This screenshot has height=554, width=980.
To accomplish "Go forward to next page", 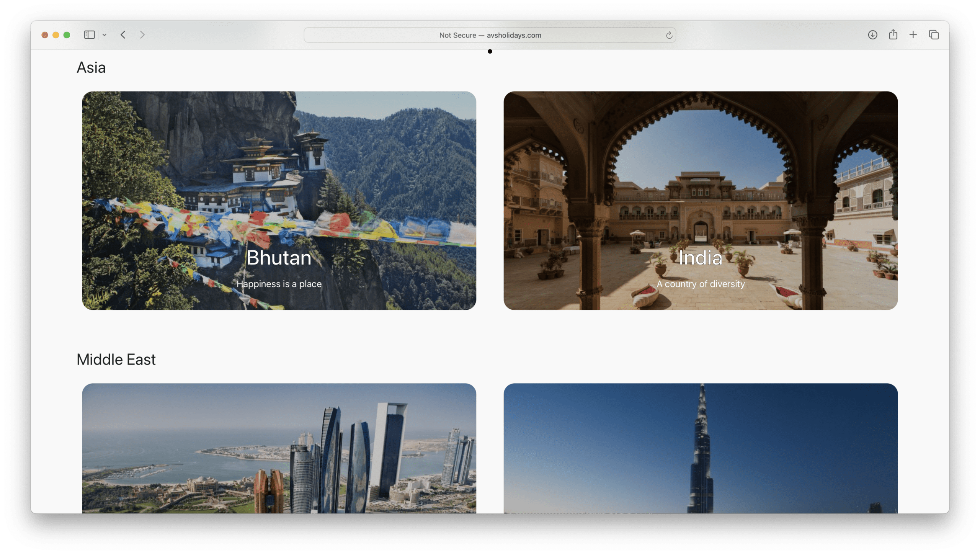I will point(142,35).
